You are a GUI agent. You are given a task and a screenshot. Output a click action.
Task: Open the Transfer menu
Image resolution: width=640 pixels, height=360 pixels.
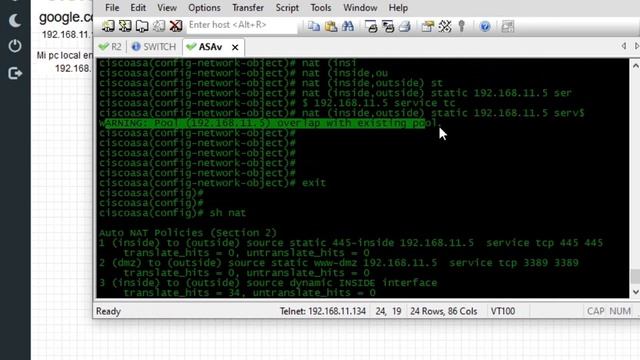248,8
